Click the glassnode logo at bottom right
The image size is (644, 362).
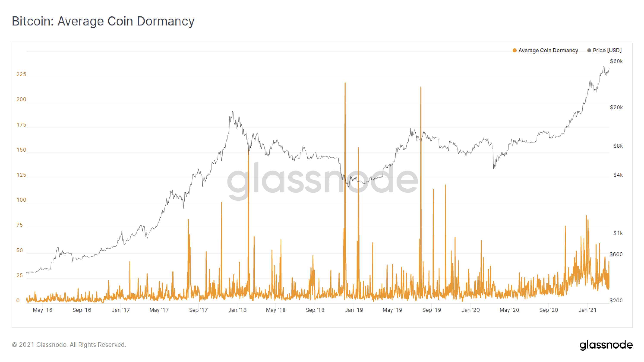tap(606, 345)
